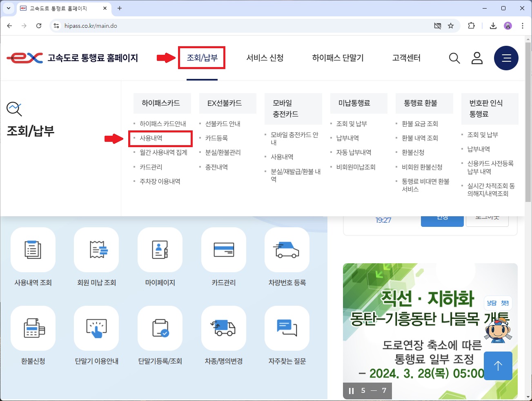
Task: Click the user login person icon
Action: click(x=477, y=58)
